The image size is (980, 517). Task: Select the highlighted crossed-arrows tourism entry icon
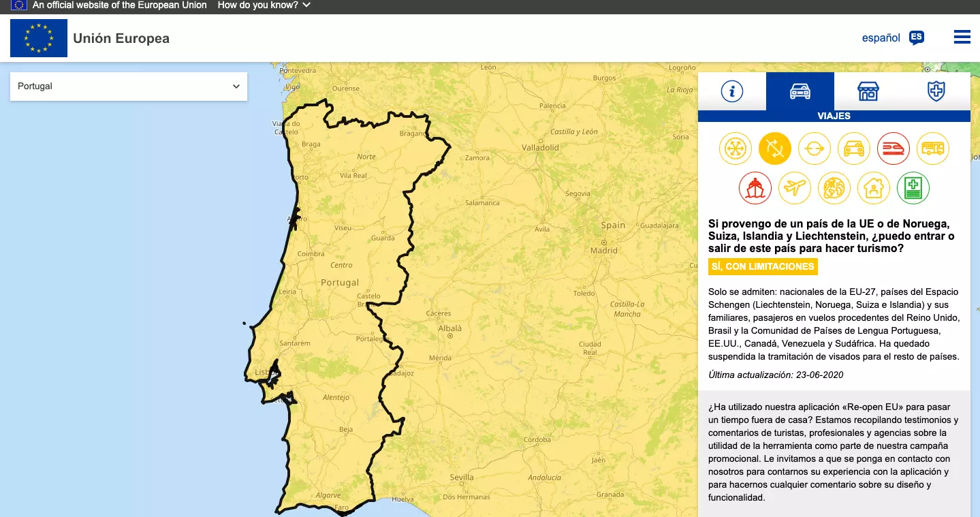(x=775, y=148)
